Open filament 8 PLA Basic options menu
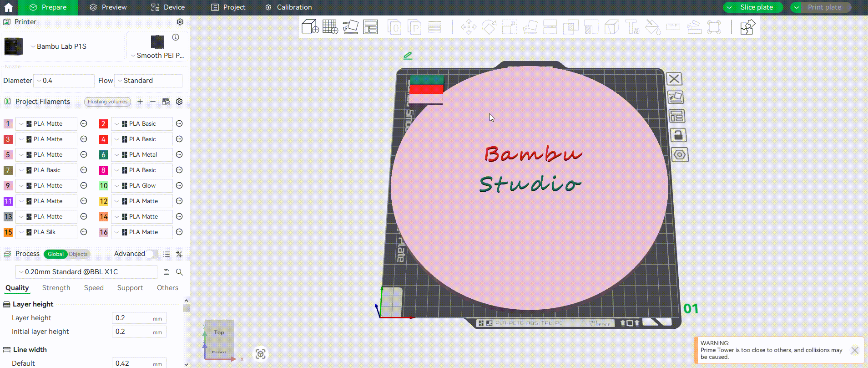The image size is (868, 368). pos(179,170)
